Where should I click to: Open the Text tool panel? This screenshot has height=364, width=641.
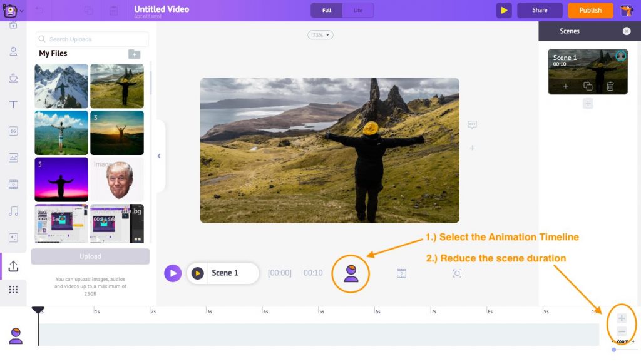point(13,105)
